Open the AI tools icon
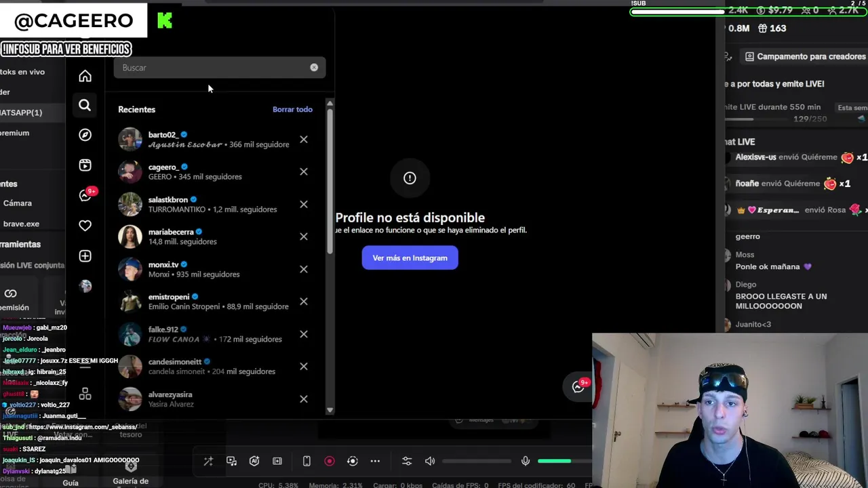The height and width of the screenshot is (488, 868). click(x=254, y=461)
